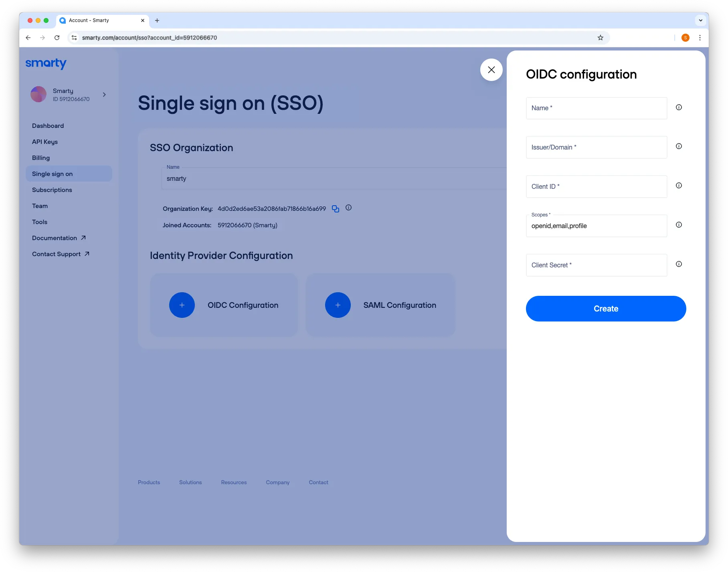Image resolution: width=728 pixels, height=572 pixels.
Task: Select the Account - Smarty tab
Action: click(103, 20)
